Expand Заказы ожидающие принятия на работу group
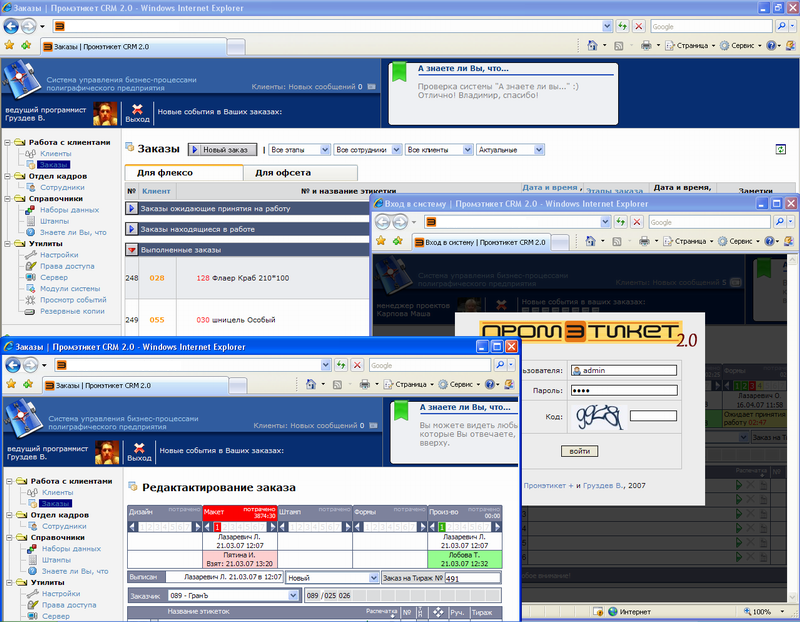The height and width of the screenshot is (622, 800). click(x=132, y=208)
